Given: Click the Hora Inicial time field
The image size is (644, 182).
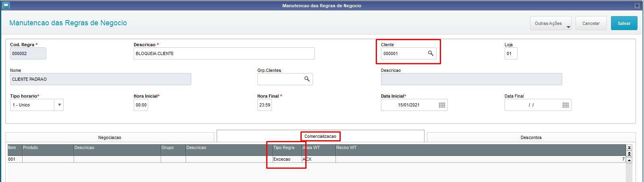Looking at the screenshot, I should click(141, 105).
